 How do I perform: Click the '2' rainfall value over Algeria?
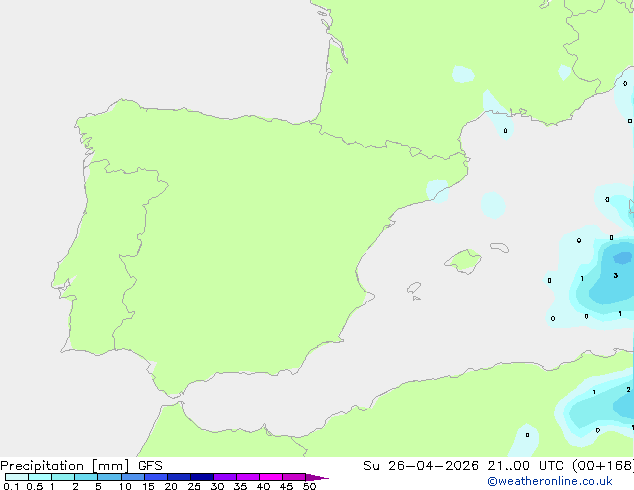[628, 390]
